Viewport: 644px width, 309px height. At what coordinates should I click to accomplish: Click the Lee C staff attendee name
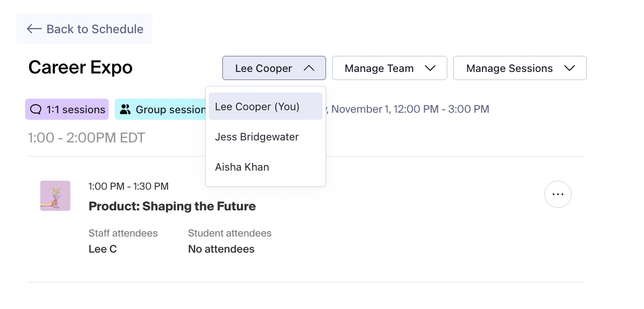[103, 249]
